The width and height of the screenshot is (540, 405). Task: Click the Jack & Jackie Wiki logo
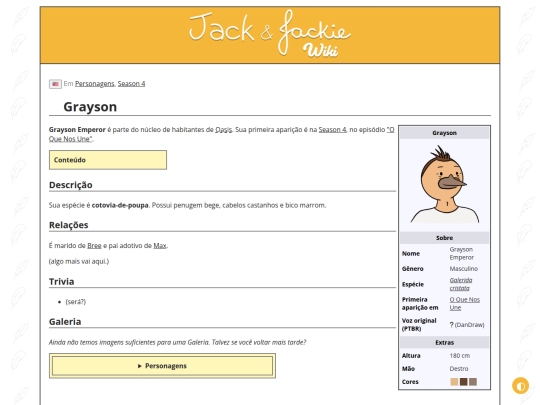tap(270, 34)
